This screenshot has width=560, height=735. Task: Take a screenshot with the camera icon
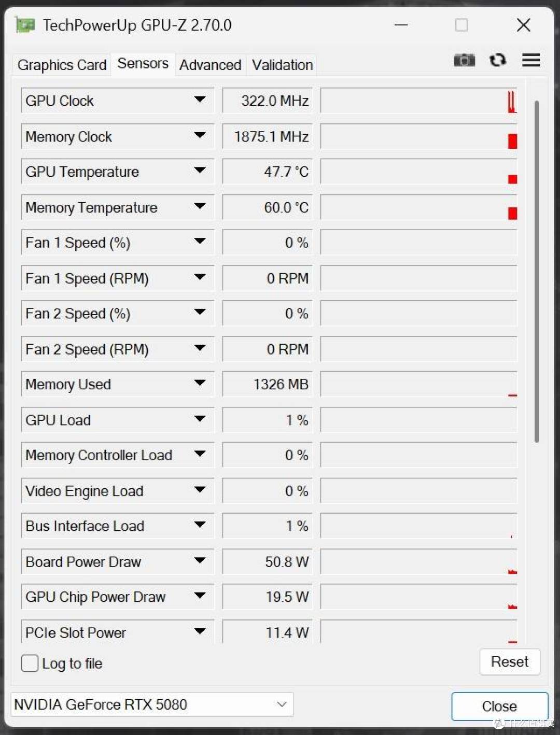pos(464,60)
